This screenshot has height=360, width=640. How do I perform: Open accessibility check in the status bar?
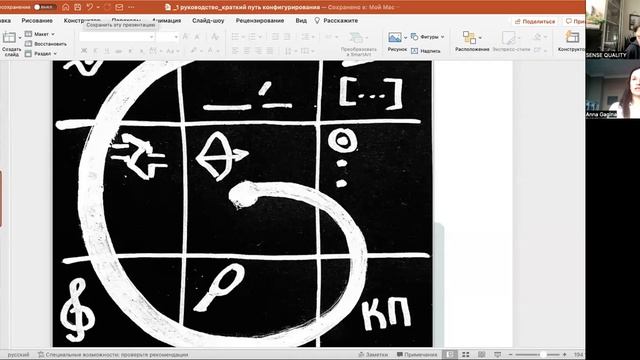point(113,355)
